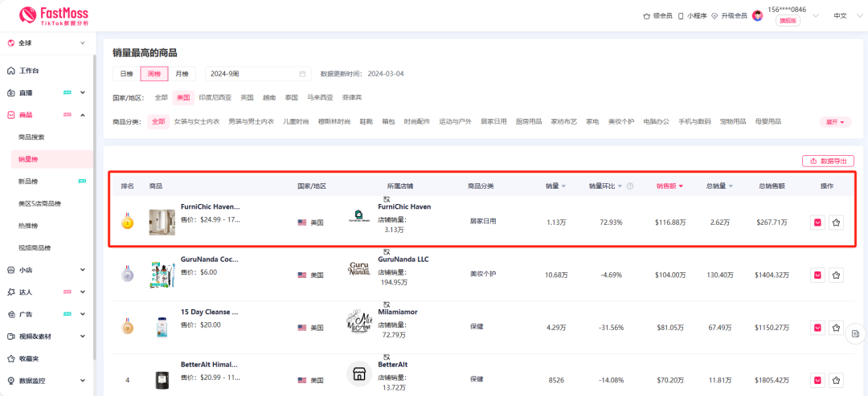Open the FurniChic Haven product thumbnail
The image size is (868, 396).
tap(162, 222)
